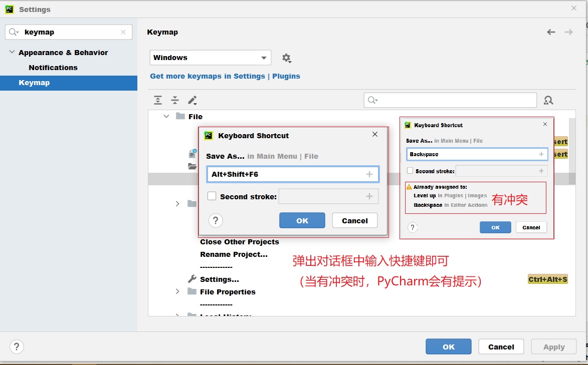This screenshot has height=365, width=588.
Task: Select Notifications in settings sidebar
Action: point(53,68)
